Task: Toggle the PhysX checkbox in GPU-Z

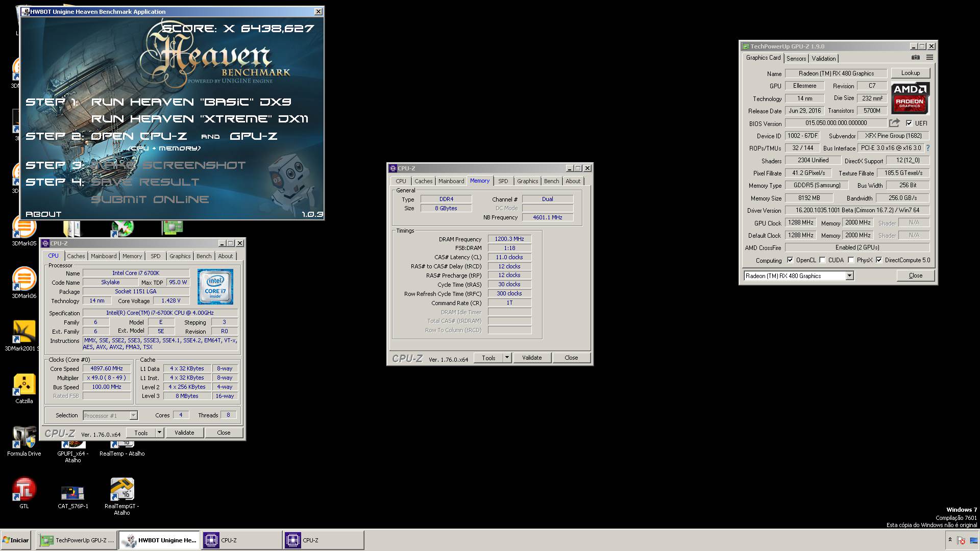Action: click(x=851, y=260)
